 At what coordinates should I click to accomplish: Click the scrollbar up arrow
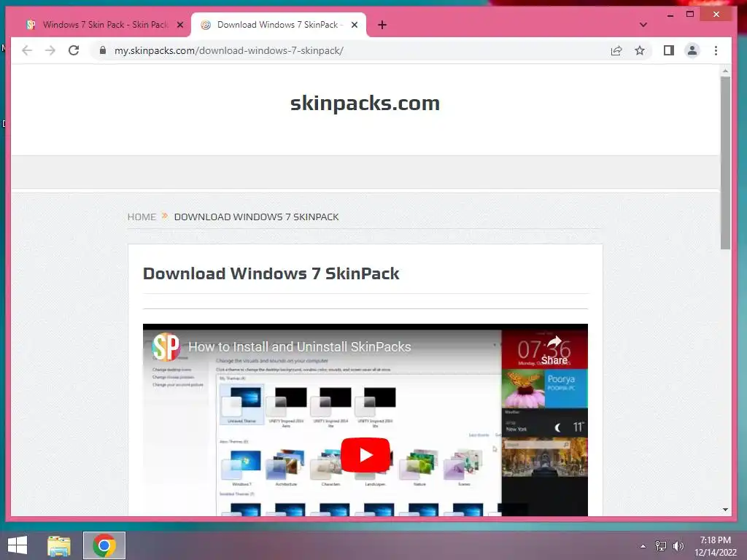(725, 71)
